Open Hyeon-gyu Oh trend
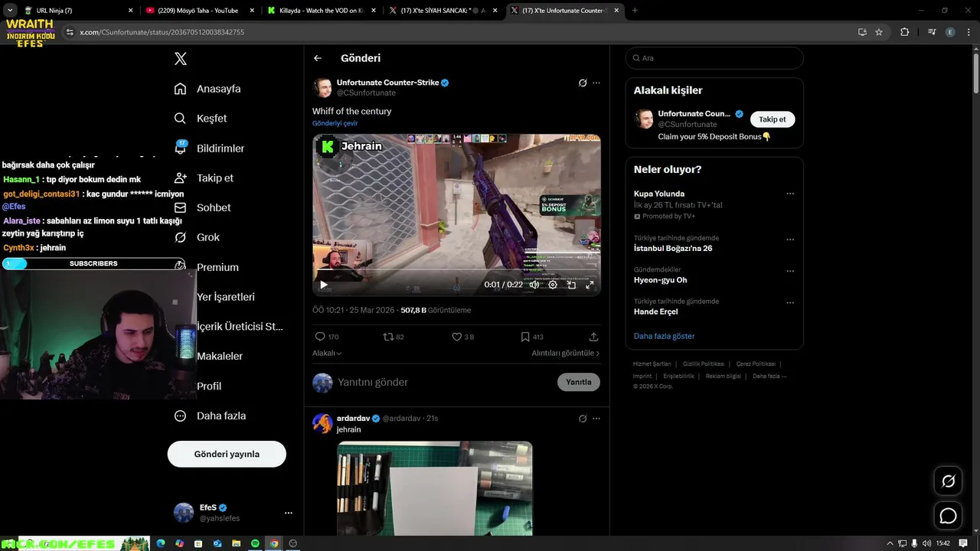 coord(660,280)
